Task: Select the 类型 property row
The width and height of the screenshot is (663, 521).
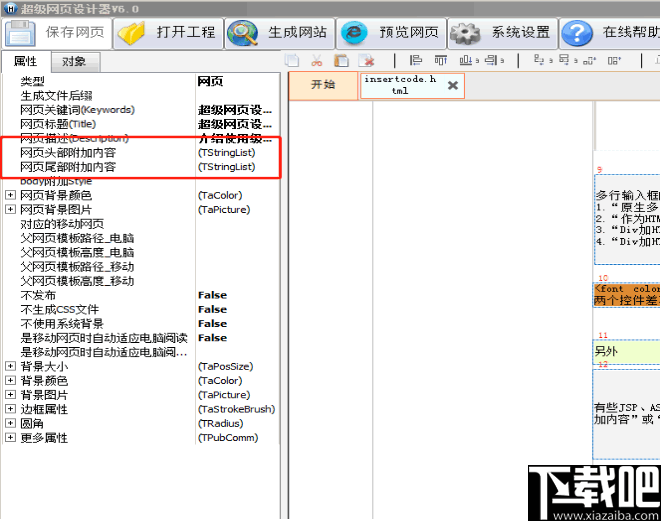Action: pos(140,81)
